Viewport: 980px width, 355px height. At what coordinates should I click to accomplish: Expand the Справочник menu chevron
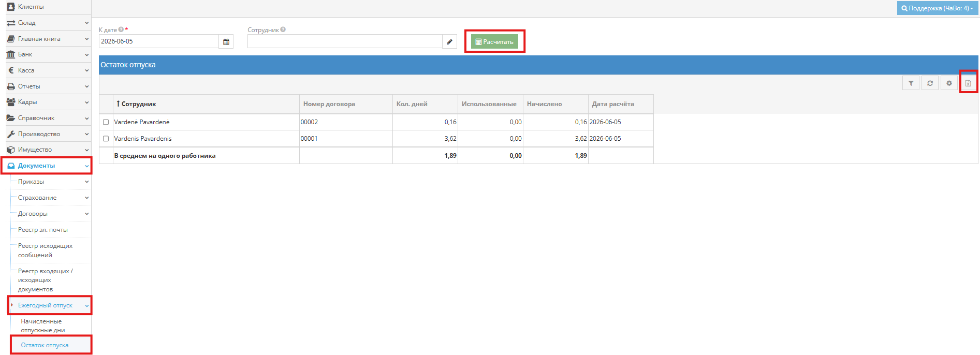coord(86,118)
